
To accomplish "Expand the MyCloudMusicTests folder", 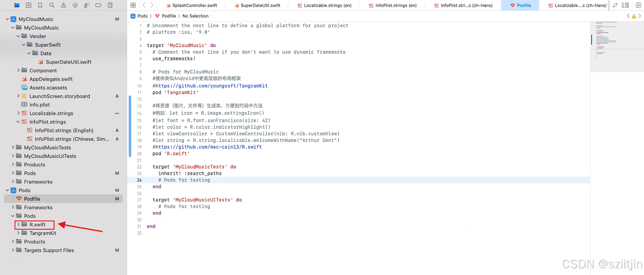I will [x=12, y=147].
